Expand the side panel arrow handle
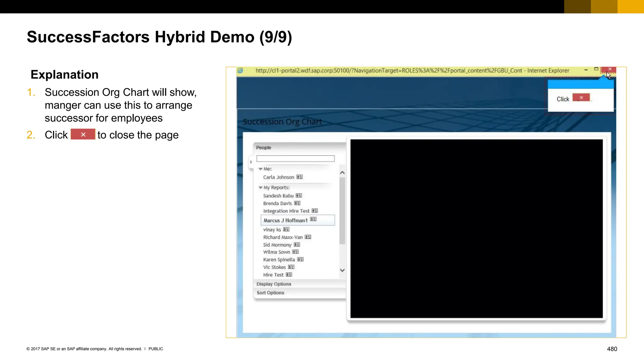 [251, 162]
